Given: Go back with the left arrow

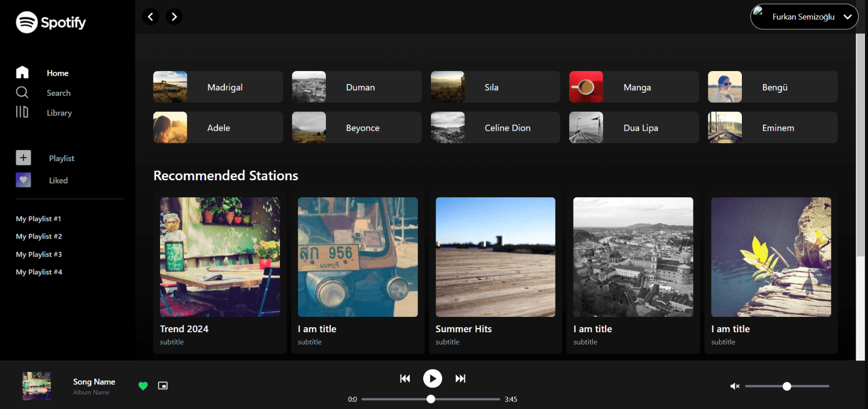Looking at the screenshot, I should click(150, 16).
